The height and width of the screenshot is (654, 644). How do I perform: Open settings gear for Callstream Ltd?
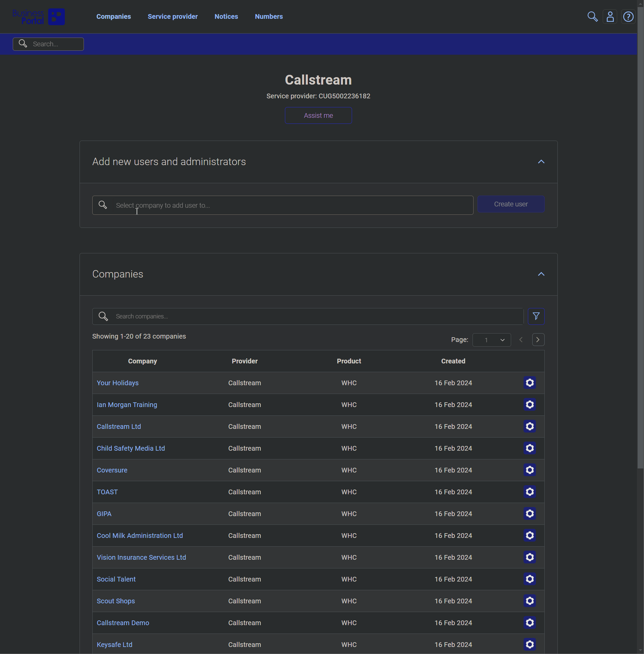pos(530,426)
